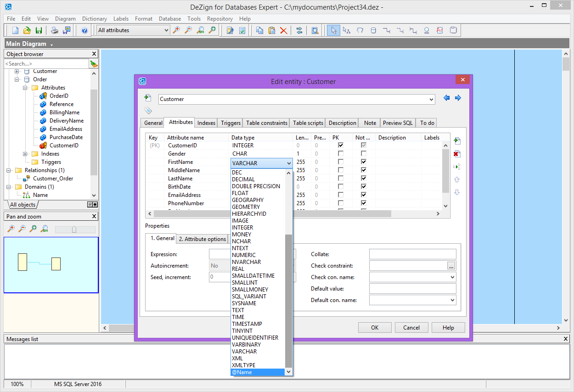Toggle Not null checkbox for EmailAddress
The image size is (574, 392).
364,195
